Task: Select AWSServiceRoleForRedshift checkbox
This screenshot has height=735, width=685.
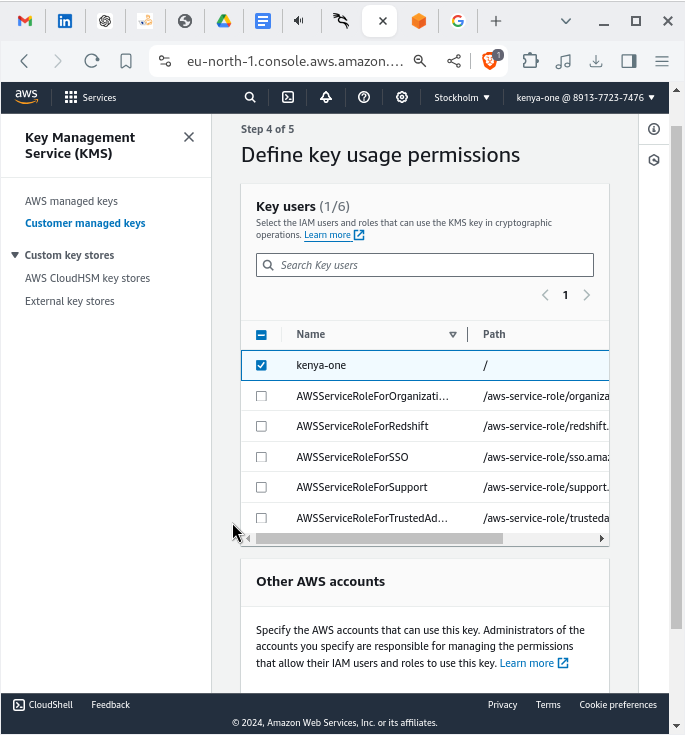Action: pos(261,426)
